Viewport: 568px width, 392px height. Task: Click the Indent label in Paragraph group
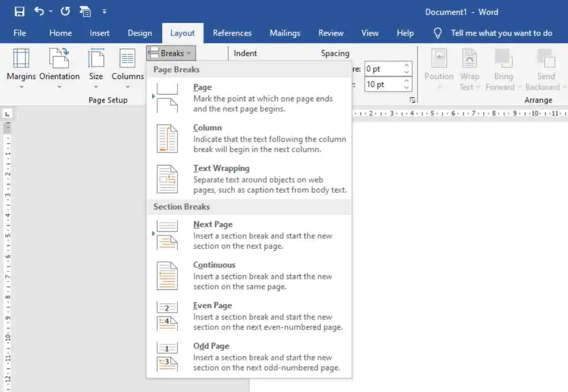(245, 53)
